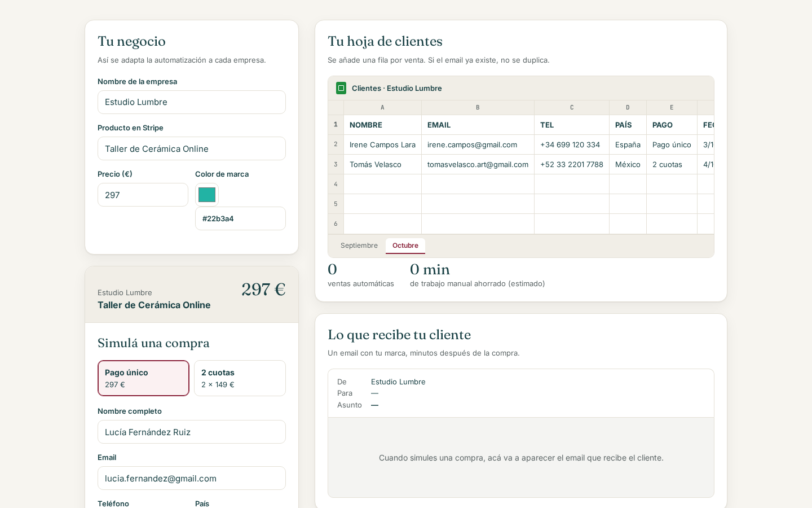This screenshot has width=812, height=508.
Task: Click the NOMBRE header cell
Action: pyautogui.click(x=382, y=125)
